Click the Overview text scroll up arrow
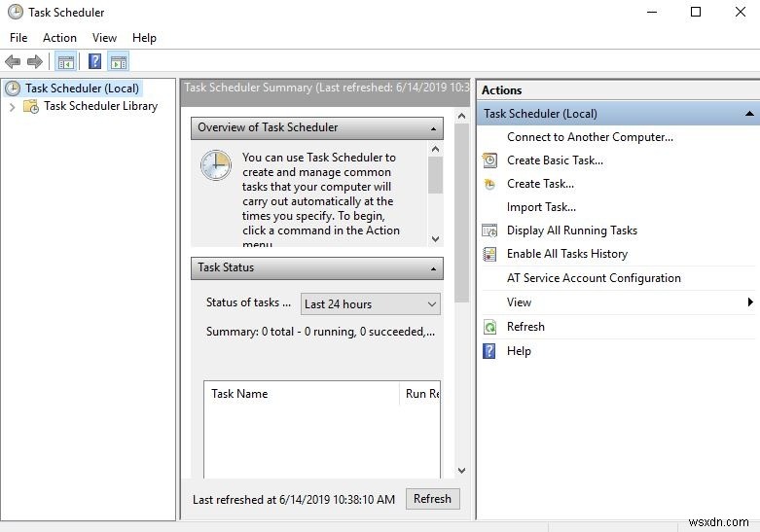Viewport: 760px width, 532px height. (x=435, y=149)
